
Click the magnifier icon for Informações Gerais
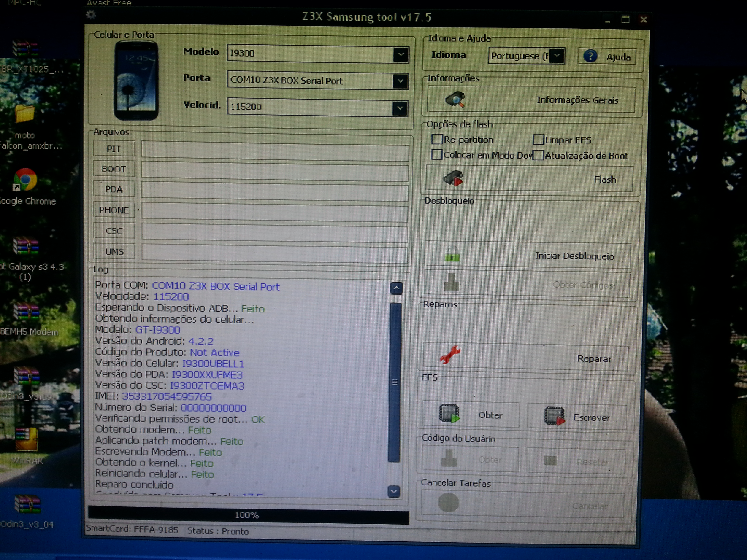click(455, 99)
